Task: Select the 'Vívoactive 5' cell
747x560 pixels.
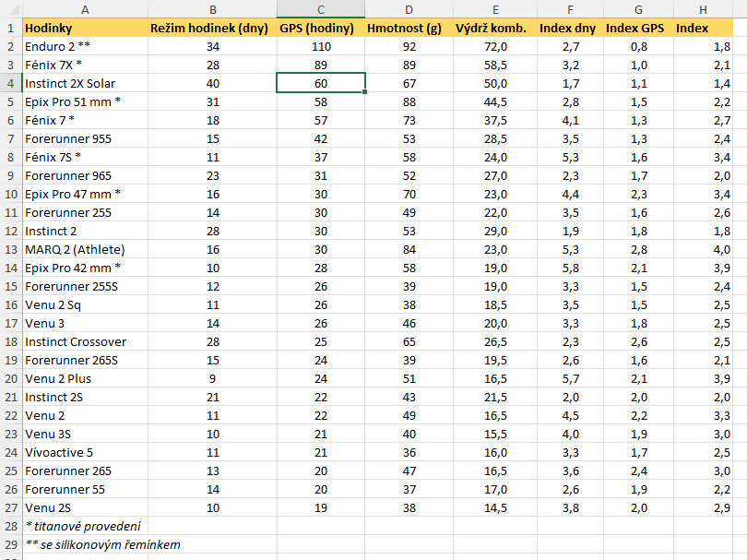Action: 85,453
